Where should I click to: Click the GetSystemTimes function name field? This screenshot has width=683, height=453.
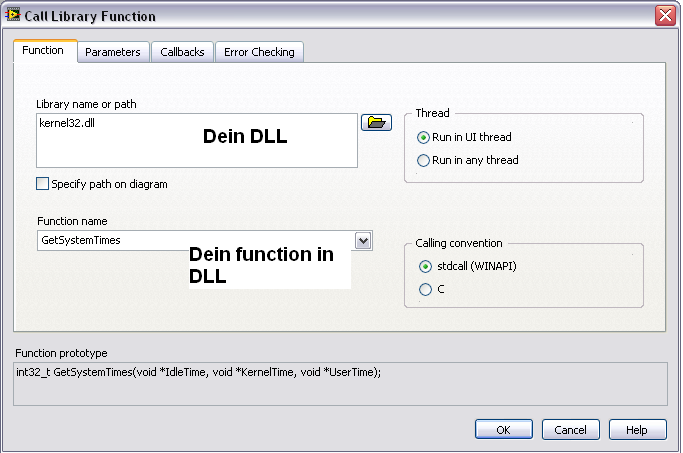coord(110,240)
